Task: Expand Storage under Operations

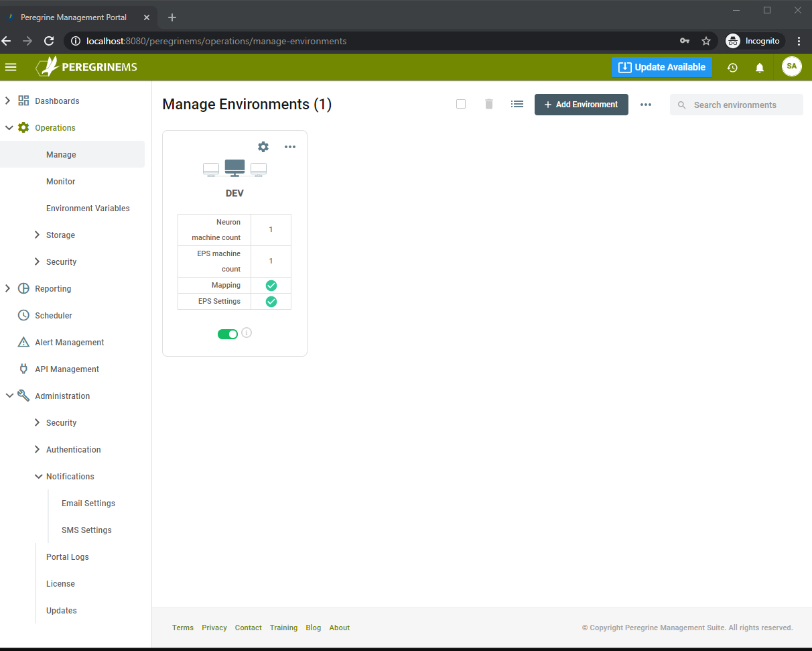Action: (x=38, y=235)
